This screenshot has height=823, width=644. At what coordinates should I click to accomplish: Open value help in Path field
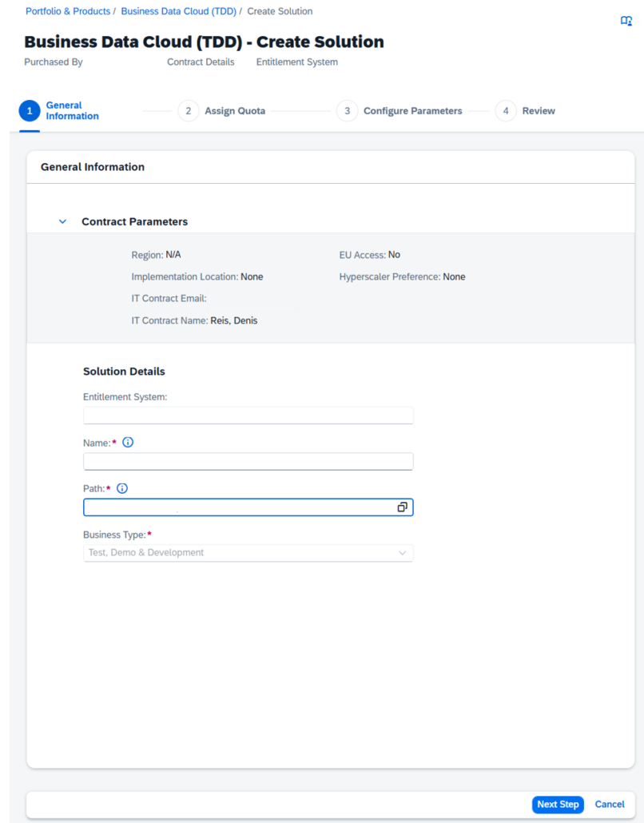[402, 507]
